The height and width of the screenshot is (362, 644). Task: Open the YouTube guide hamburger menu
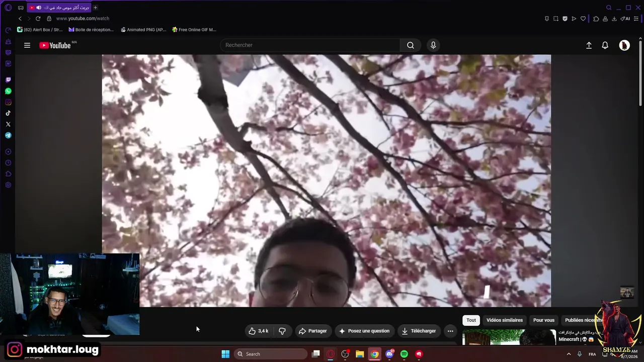(27, 45)
